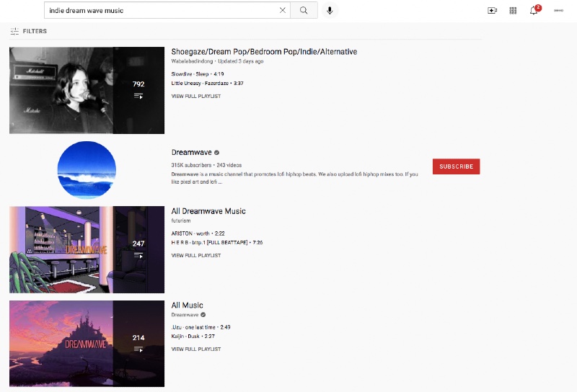577x392 pixels.
Task: Play Kaijin - Dusk track
Action: point(193,336)
